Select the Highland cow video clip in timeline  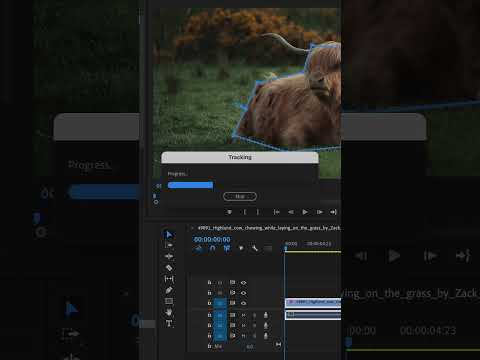[x=313, y=303]
